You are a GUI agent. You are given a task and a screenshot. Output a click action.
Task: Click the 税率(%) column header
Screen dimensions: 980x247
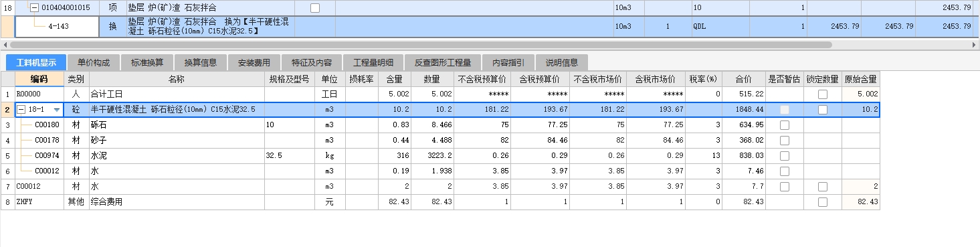(703, 79)
